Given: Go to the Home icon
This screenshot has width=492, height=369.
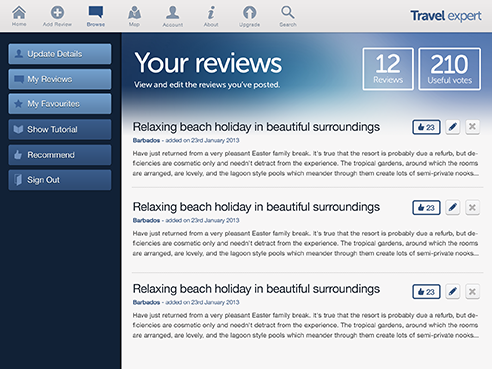Looking at the screenshot, I should point(19,13).
